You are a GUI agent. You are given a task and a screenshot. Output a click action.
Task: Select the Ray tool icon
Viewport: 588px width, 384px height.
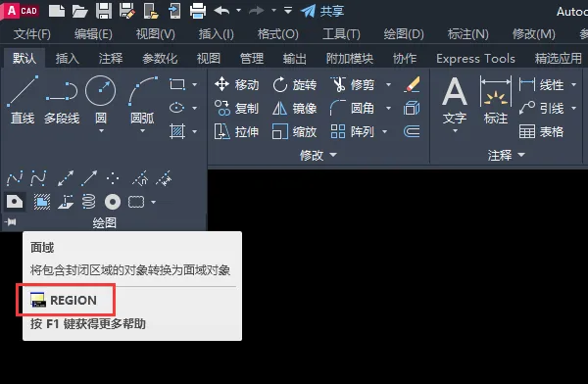click(89, 178)
